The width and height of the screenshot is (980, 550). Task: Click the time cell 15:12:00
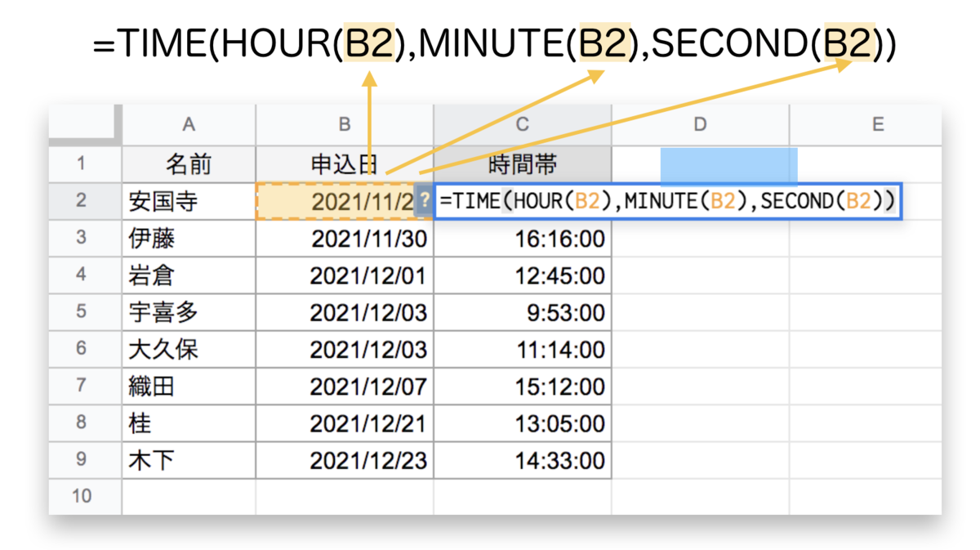point(523,387)
